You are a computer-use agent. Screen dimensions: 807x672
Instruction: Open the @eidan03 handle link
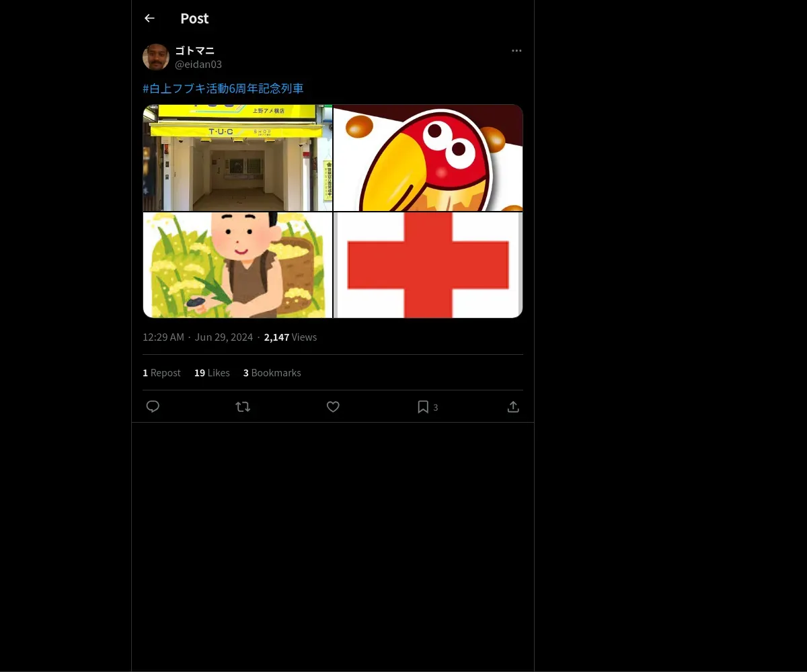coord(198,65)
